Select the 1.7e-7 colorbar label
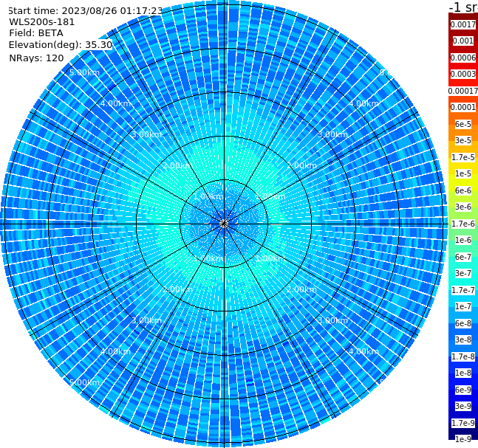This screenshot has width=478, height=448. point(463,290)
